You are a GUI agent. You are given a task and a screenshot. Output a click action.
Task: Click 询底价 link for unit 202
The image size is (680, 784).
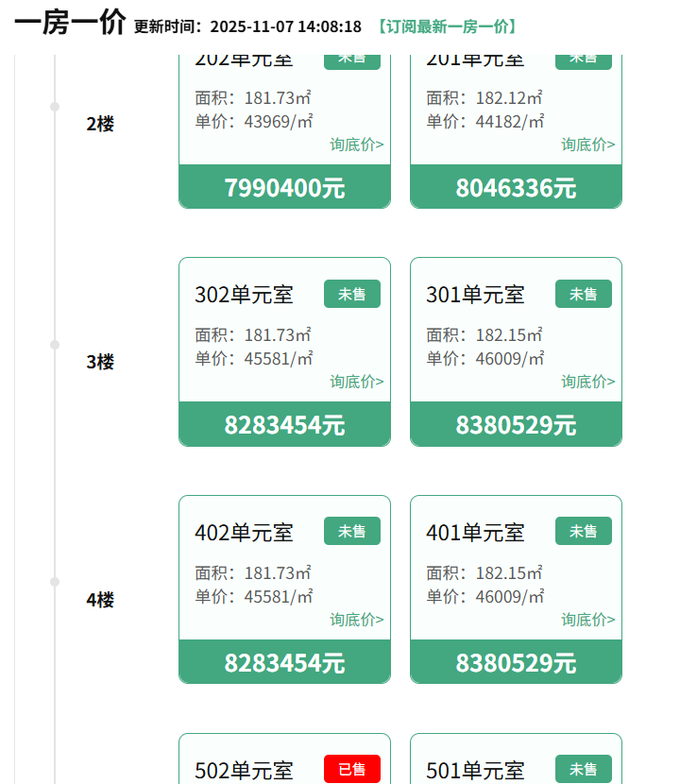(x=356, y=145)
